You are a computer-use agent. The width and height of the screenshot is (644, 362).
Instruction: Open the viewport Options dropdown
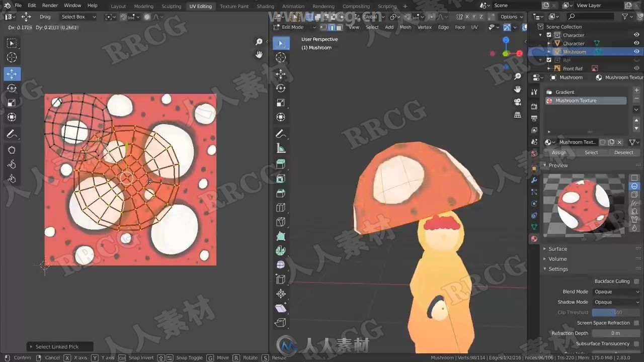pos(512,17)
